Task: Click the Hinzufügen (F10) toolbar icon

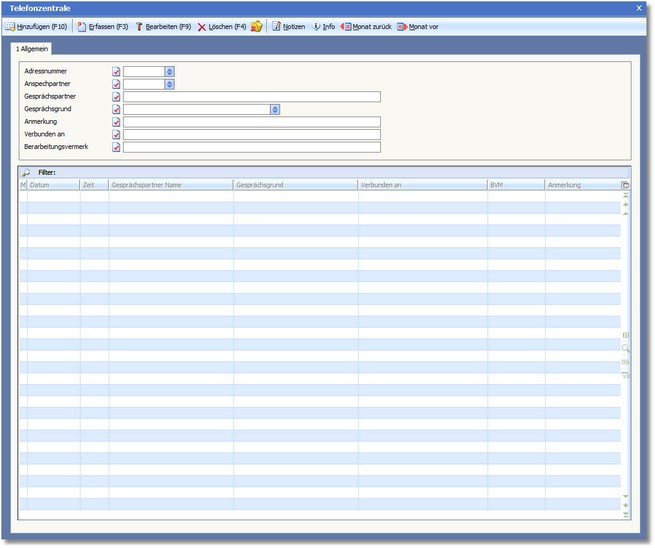Action: [11, 27]
